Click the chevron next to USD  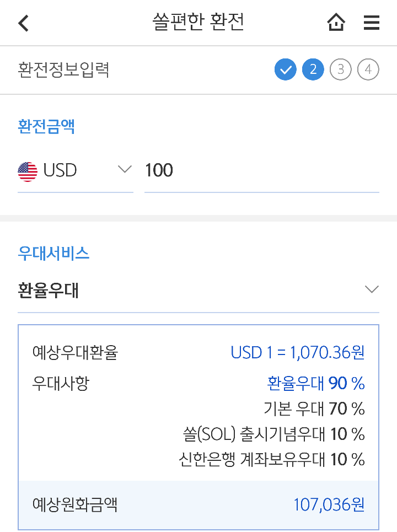tap(125, 169)
